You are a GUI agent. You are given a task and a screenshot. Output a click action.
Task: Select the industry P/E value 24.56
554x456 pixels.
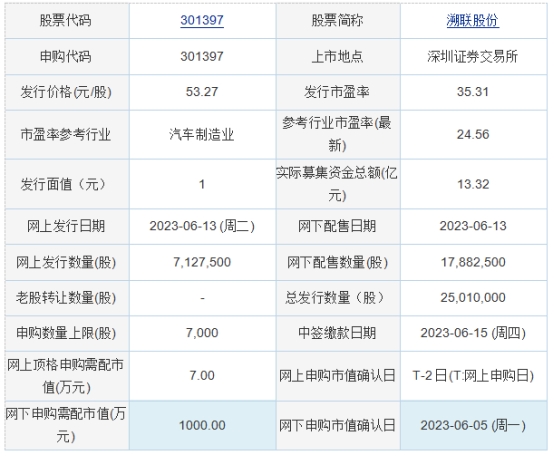tap(473, 135)
